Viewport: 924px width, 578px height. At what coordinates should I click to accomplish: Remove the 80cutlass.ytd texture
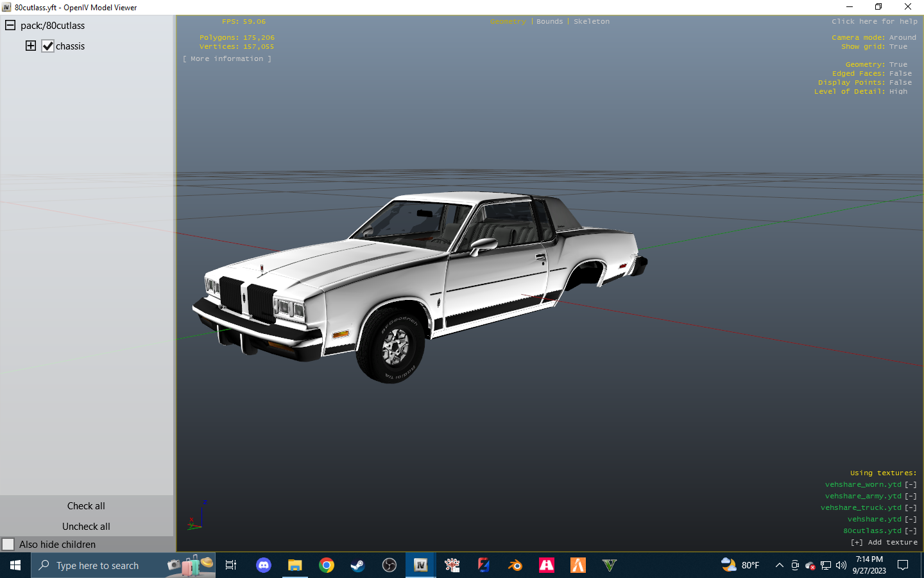click(x=910, y=530)
